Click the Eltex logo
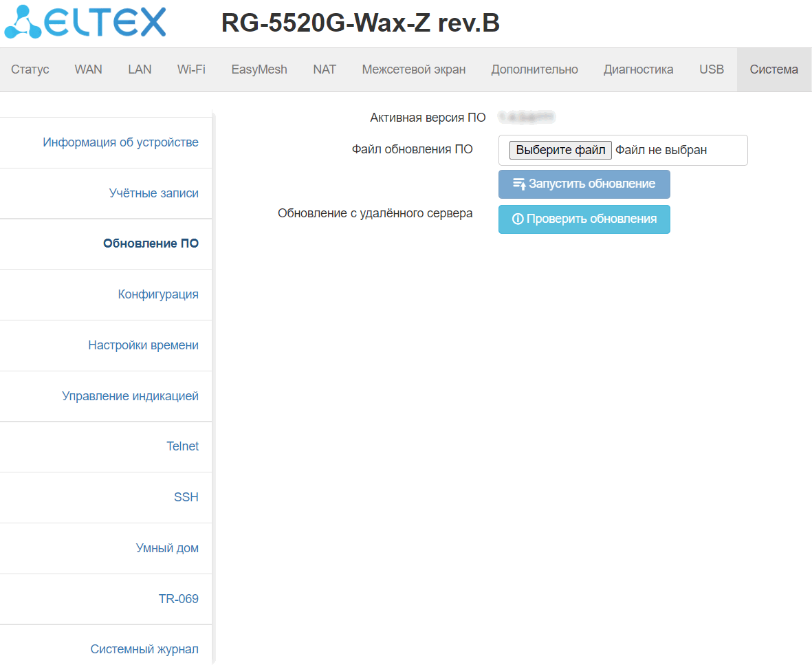Image resolution: width=812 pixels, height=665 pixels. click(85, 22)
